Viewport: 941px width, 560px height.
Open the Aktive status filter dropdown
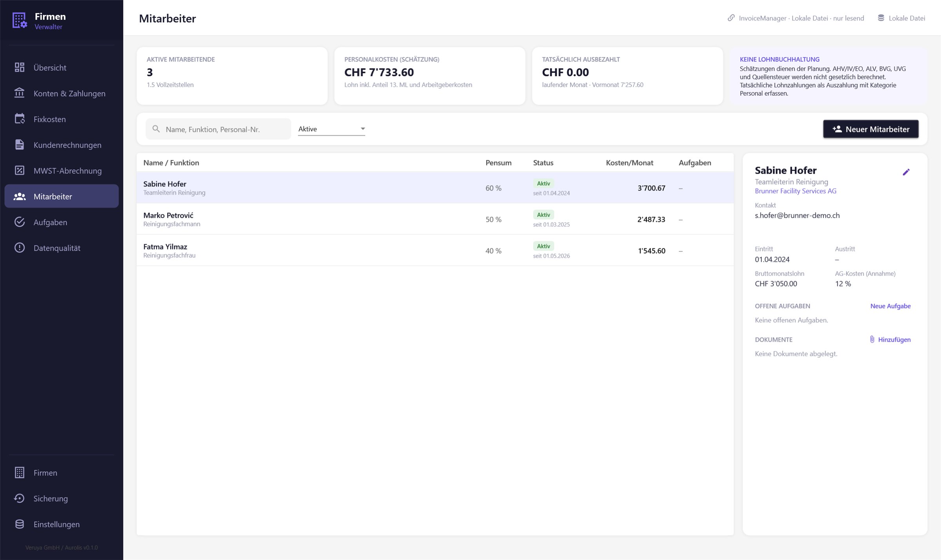click(332, 129)
